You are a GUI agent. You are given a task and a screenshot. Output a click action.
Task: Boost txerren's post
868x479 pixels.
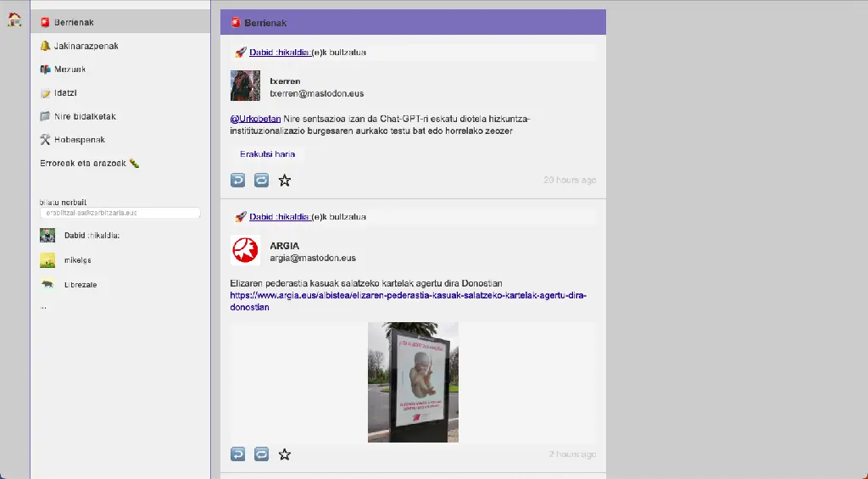(x=261, y=180)
